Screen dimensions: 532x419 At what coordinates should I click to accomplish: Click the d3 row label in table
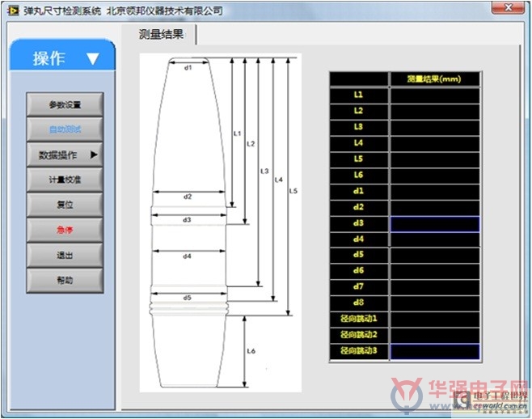359,223
